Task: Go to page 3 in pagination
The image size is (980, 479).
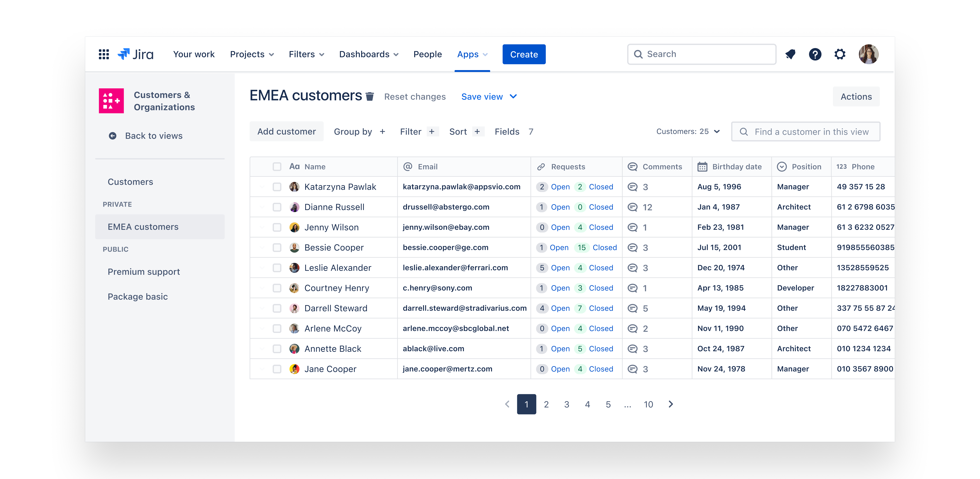Action: [x=567, y=404]
